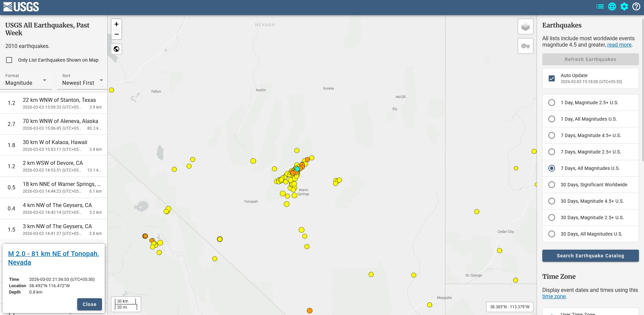
Task: Open the map legend key button
Action: pos(526,46)
